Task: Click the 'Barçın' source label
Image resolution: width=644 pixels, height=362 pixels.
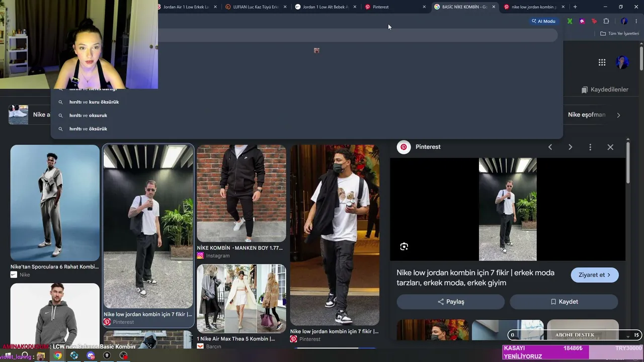Action: [x=213, y=346]
